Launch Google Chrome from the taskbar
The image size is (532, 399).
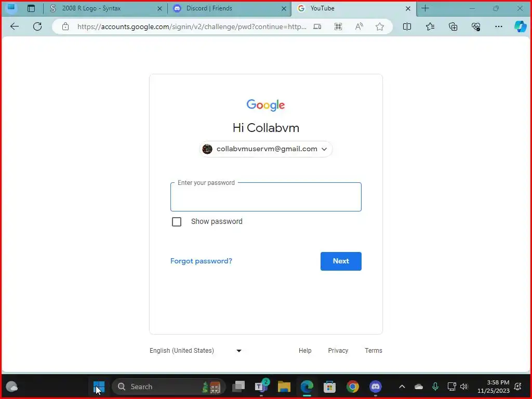353,387
